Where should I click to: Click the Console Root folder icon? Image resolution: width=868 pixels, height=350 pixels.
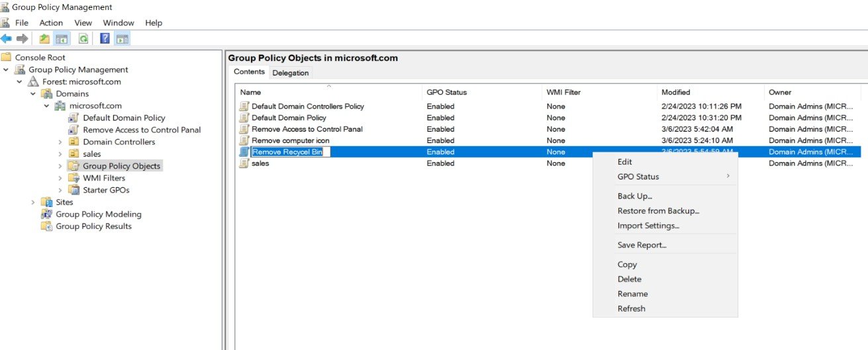click(x=6, y=57)
